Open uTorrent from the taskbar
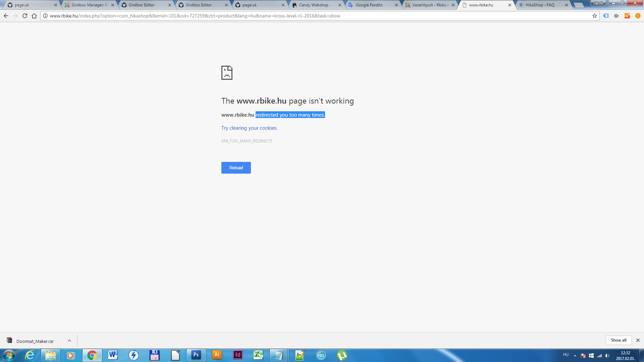644x362 pixels. [342, 355]
